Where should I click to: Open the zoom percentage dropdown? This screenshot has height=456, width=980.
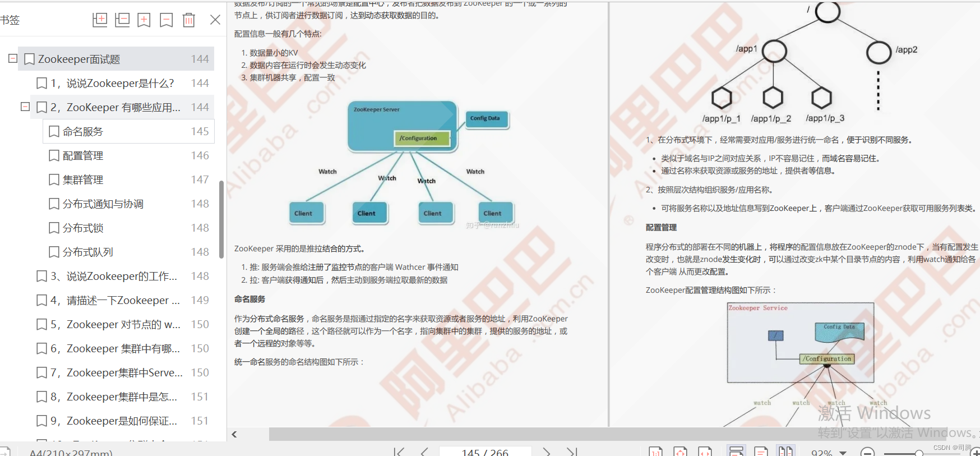pyautogui.click(x=843, y=453)
